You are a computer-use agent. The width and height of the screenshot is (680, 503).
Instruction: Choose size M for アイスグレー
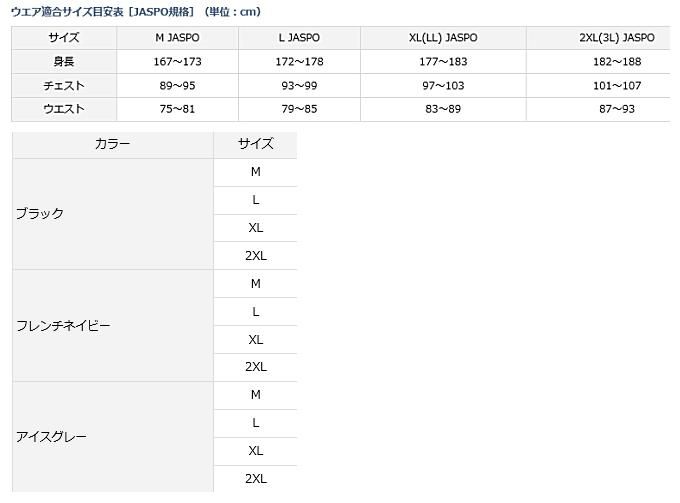pos(256,395)
